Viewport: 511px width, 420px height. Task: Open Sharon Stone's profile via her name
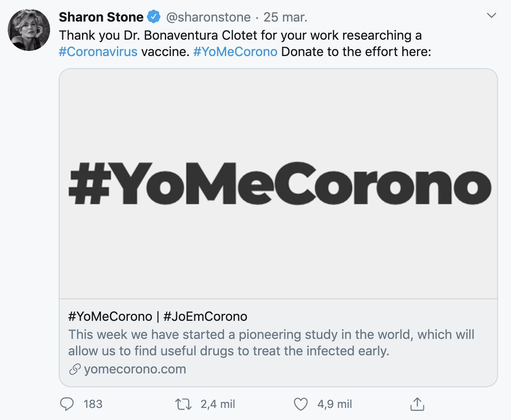click(x=101, y=16)
